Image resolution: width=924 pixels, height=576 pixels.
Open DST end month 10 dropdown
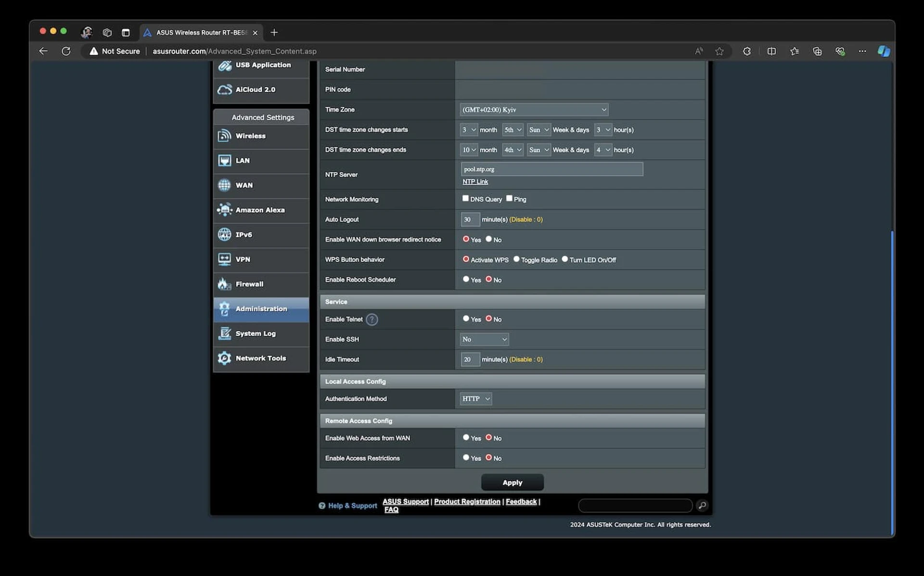click(469, 150)
